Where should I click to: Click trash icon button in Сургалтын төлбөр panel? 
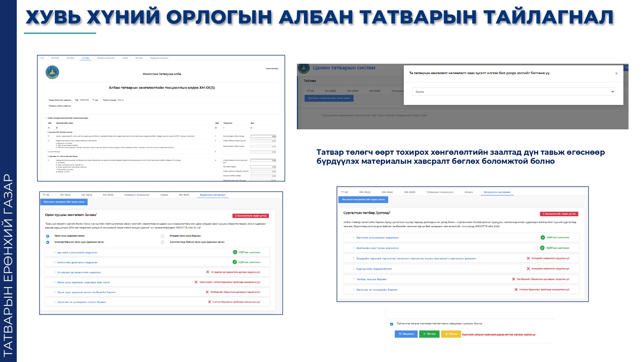click(559, 214)
